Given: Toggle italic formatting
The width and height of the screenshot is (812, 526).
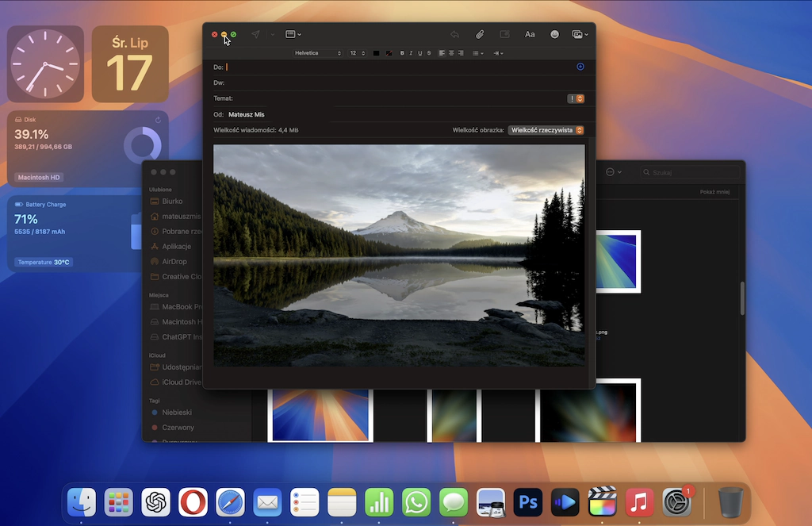Looking at the screenshot, I should (411, 53).
